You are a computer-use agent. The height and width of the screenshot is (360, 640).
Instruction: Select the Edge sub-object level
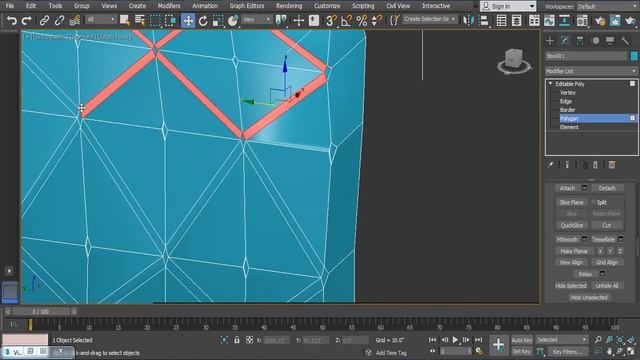pos(566,101)
